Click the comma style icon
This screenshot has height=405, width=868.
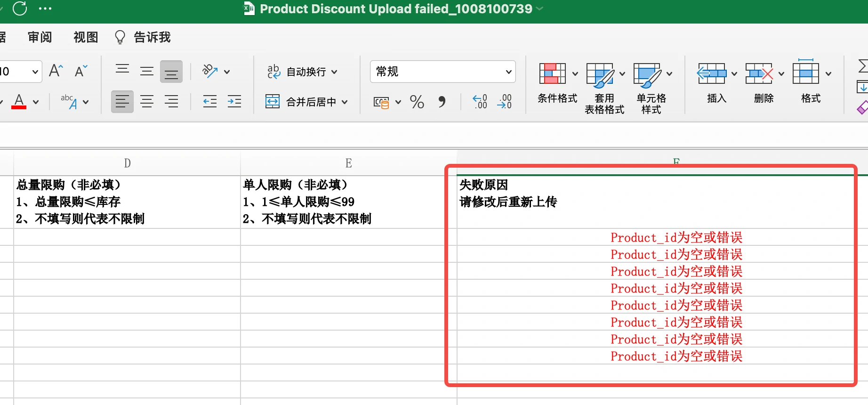point(442,102)
